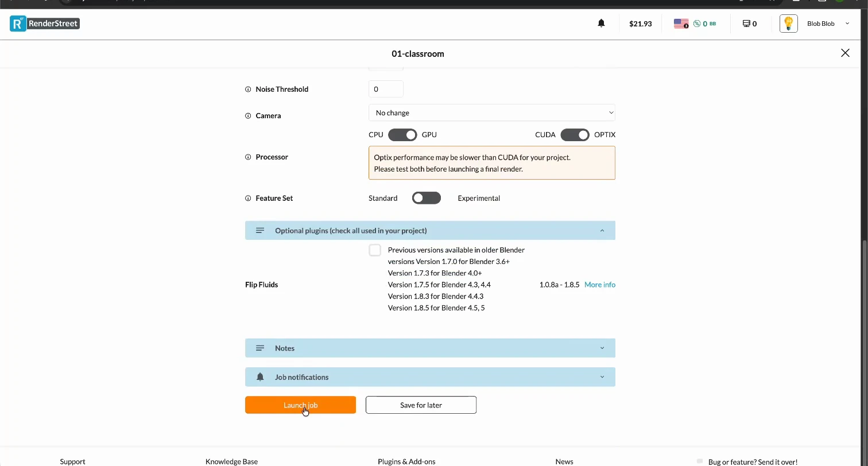Open the render queue monitor icon

pyautogui.click(x=746, y=24)
